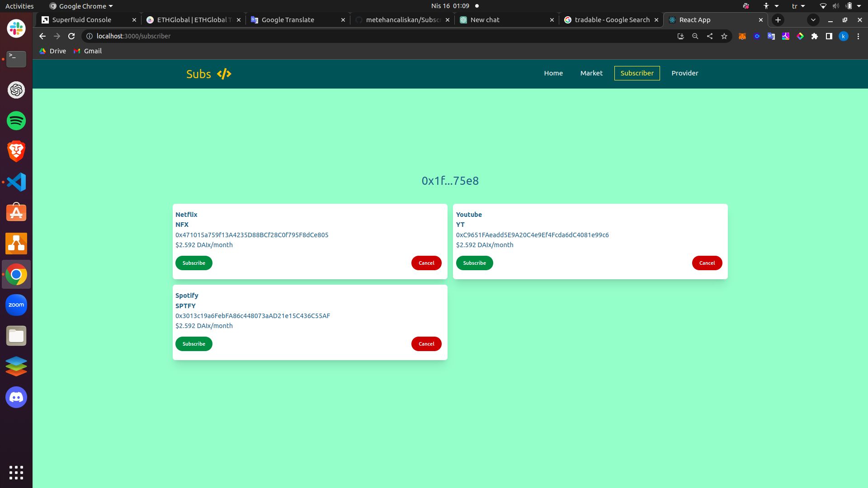The height and width of the screenshot is (488, 868).
Task: Launch Terminal from the dock
Action: click(16, 59)
